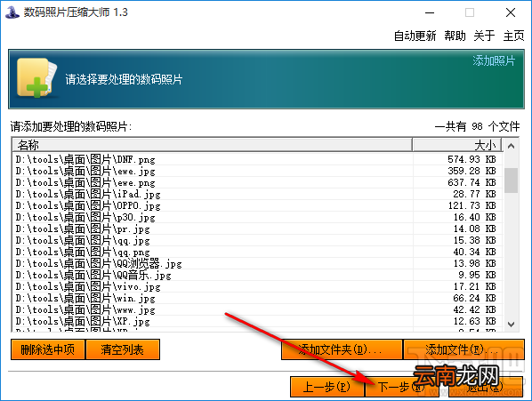Image resolution: width=532 pixels, height=401 pixels.
Task: Click the 添加照片 banner label
Action: [x=494, y=60]
